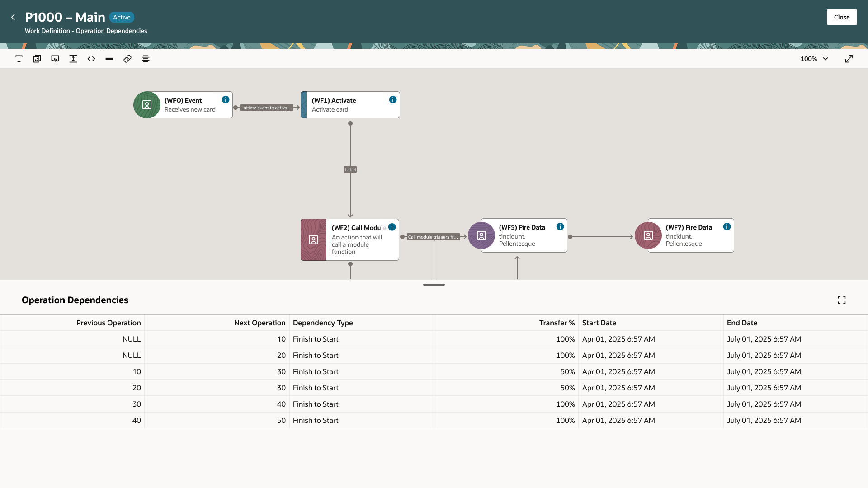Click the Active status badge
Image resolution: width=868 pixels, height=488 pixels.
[122, 17]
